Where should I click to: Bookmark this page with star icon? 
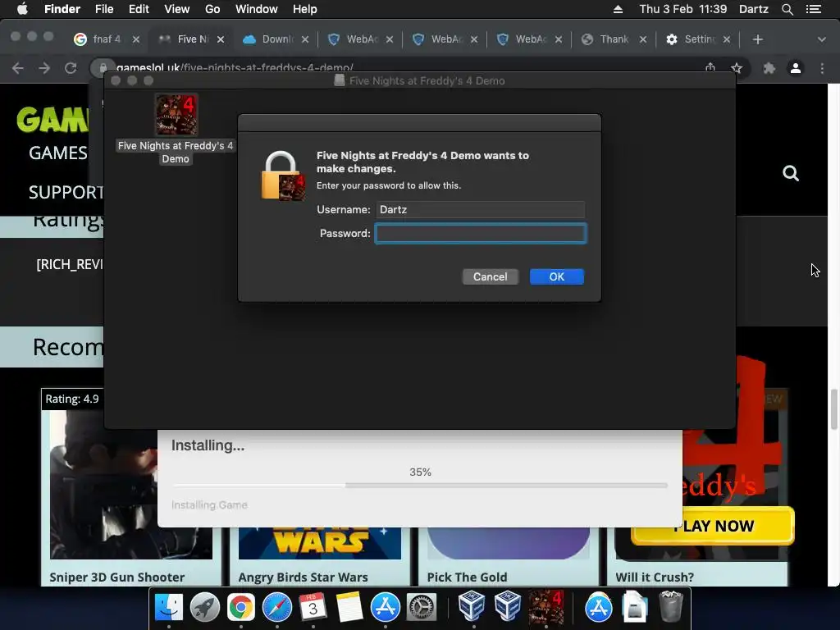coord(737,68)
